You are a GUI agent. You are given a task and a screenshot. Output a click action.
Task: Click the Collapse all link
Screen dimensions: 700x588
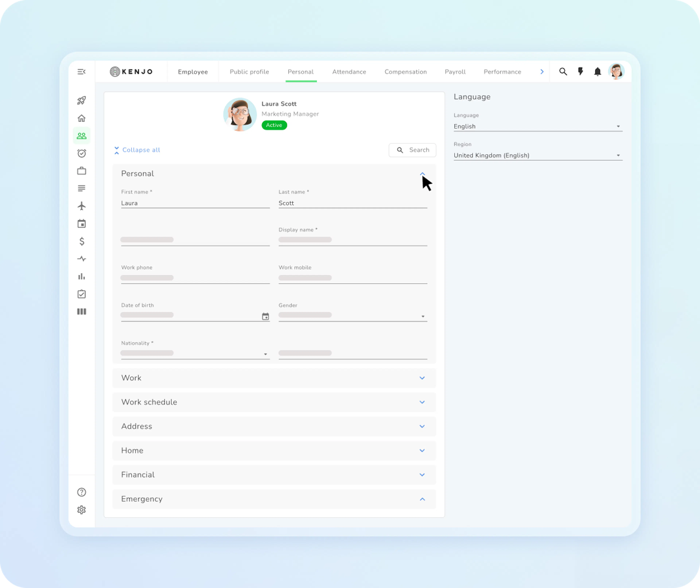pos(137,150)
